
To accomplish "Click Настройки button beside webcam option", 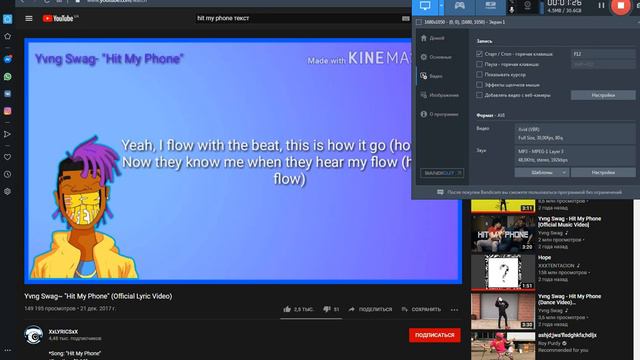I will (603, 95).
